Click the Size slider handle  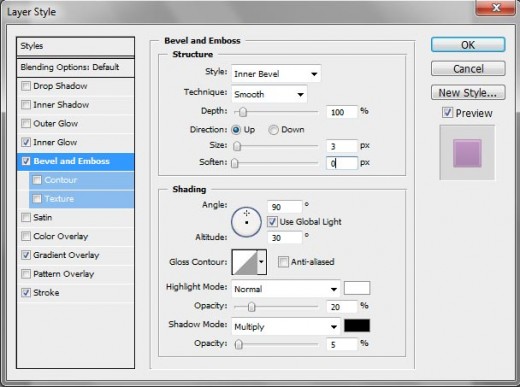pos(237,146)
